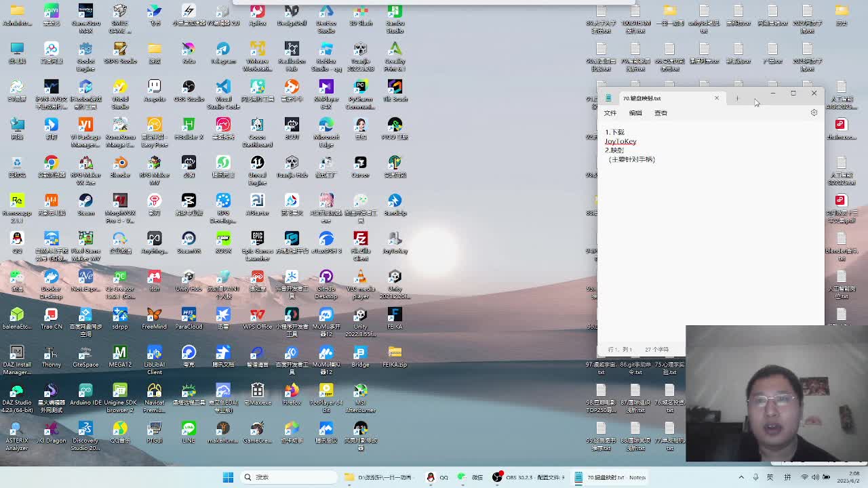Open the QQ taskbar item
Viewport: 868px width, 488px height.
[437, 477]
